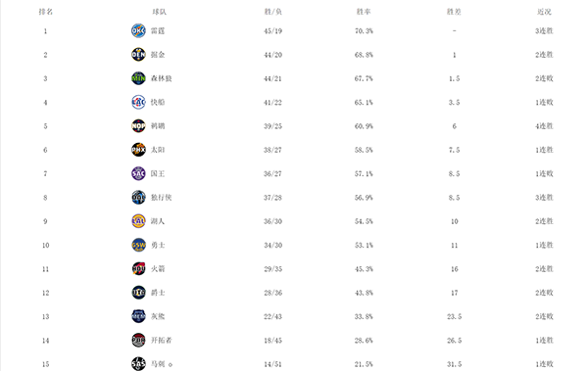This screenshot has width=588, height=371.
Task: Click the OKC Thunder team logo
Action: (x=138, y=30)
